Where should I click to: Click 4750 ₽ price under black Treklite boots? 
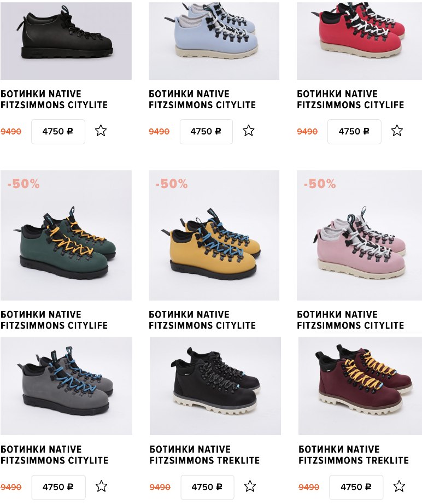pyautogui.click(x=207, y=487)
